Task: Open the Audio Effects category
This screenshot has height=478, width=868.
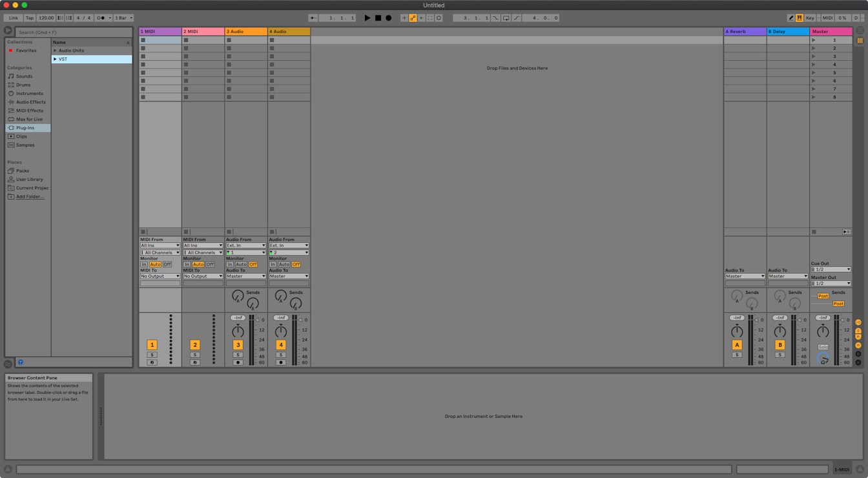Action: (30, 101)
